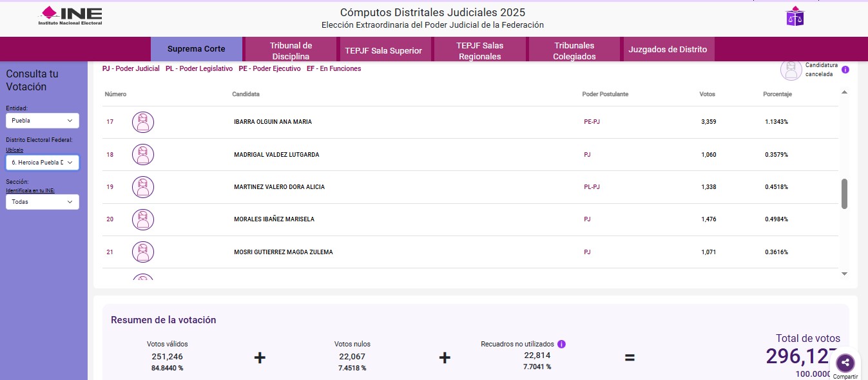Select the TEPJF Sala Superior tab

pyautogui.click(x=383, y=50)
